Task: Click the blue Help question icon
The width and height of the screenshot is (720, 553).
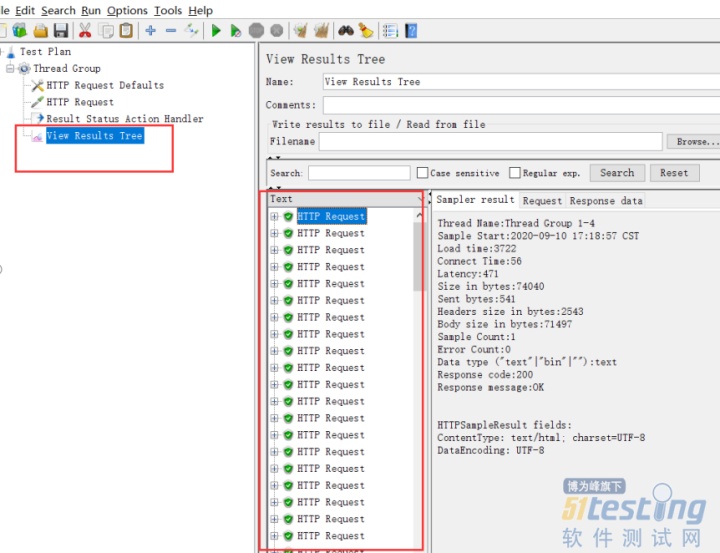Action: click(x=411, y=31)
